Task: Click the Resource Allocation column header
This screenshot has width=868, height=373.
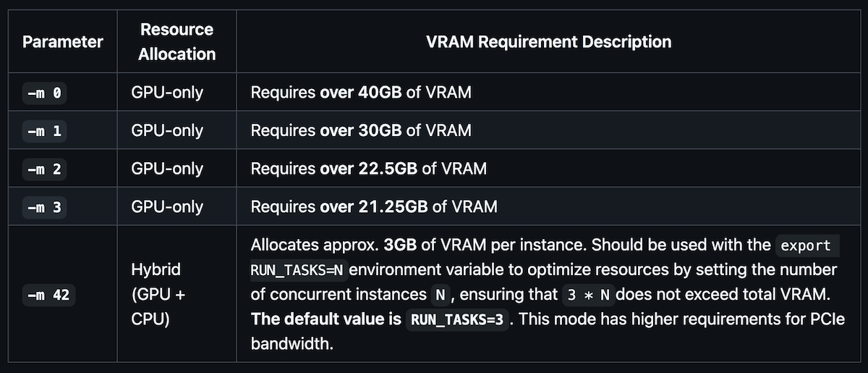Action: point(176,41)
